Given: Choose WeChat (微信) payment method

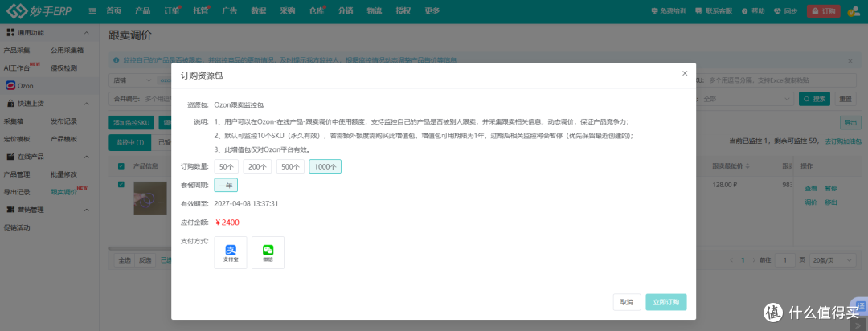Looking at the screenshot, I should pyautogui.click(x=268, y=252).
